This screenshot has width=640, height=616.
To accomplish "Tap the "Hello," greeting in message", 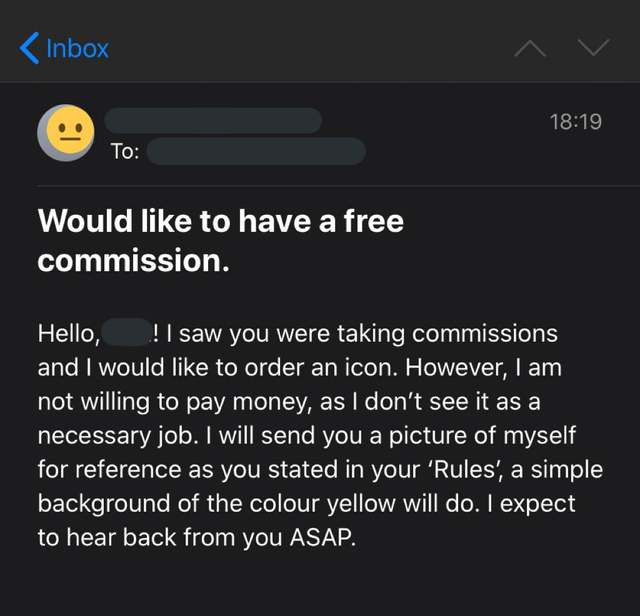I will (70, 333).
